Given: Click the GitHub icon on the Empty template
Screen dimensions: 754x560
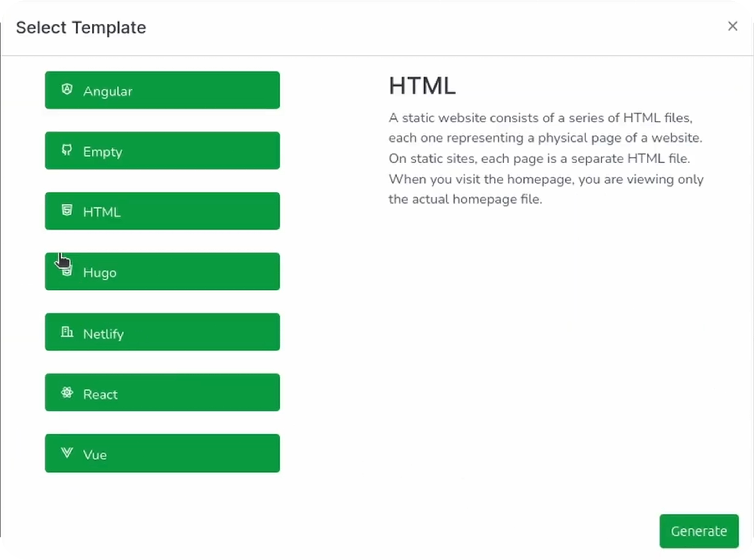Looking at the screenshot, I should 67,150.
